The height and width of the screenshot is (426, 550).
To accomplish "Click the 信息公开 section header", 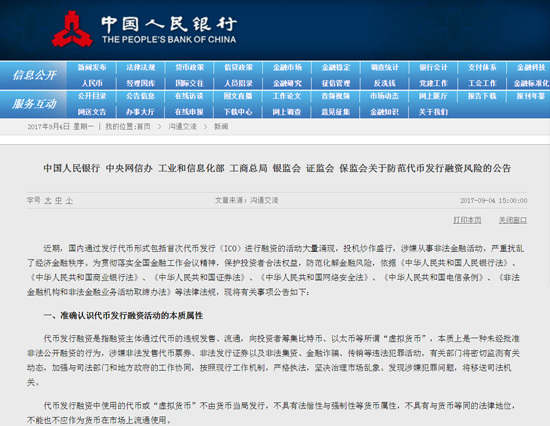I will click(x=34, y=75).
